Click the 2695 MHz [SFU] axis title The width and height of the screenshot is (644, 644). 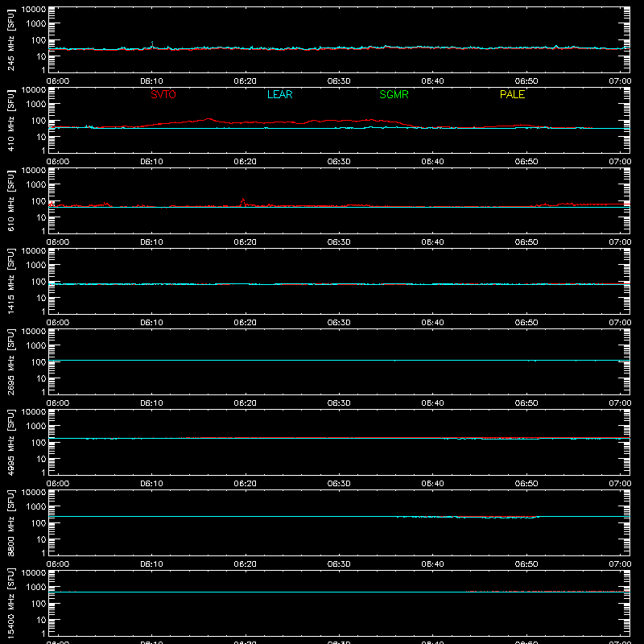click(x=10, y=361)
